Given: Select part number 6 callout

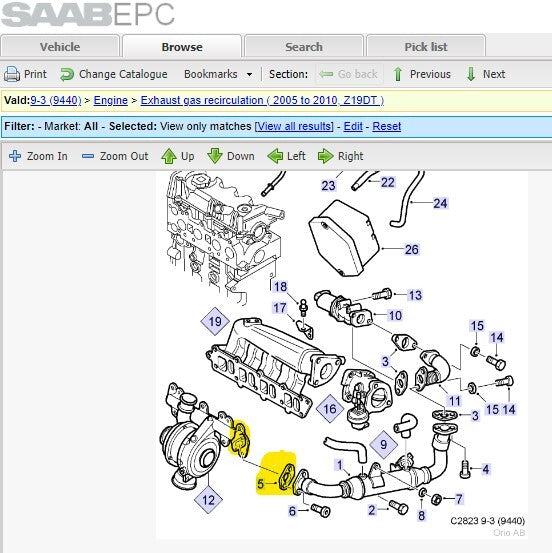Looking at the screenshot, I should point(292,511).
